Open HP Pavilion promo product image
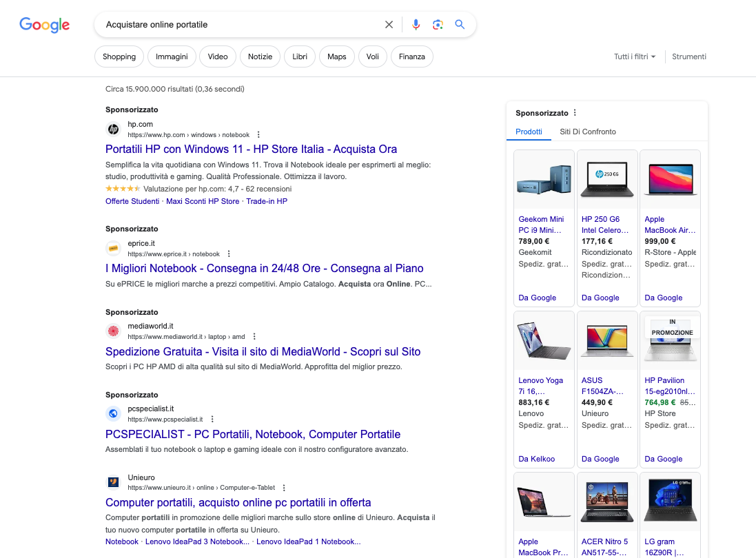The height and width of the screenshot is (558, 756). [x=670, y=341]
